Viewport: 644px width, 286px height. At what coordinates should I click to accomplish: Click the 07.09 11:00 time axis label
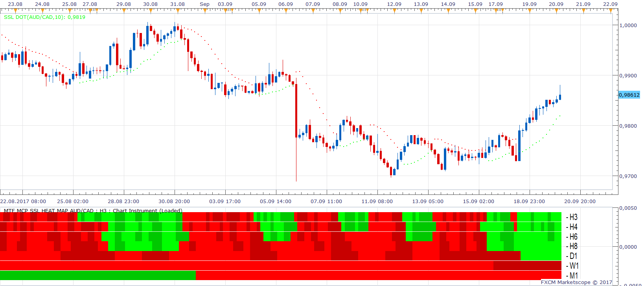click(326, 201)
